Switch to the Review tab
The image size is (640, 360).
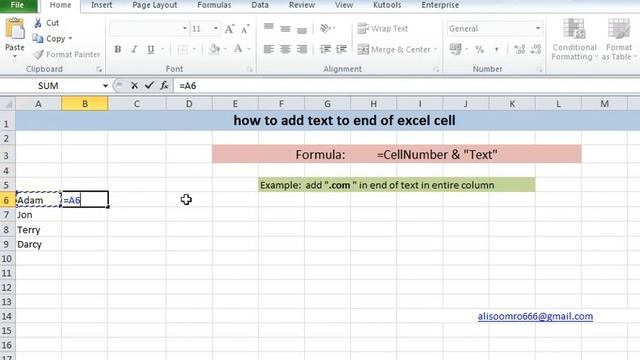coord(302,5)
